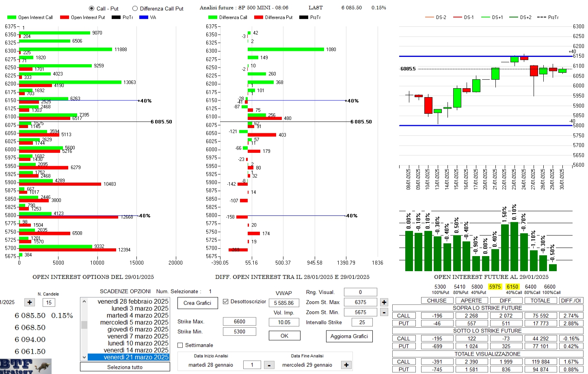Click the Aggiorna Grafici button
Screen dimensions: 588x374
click(349, 336)
